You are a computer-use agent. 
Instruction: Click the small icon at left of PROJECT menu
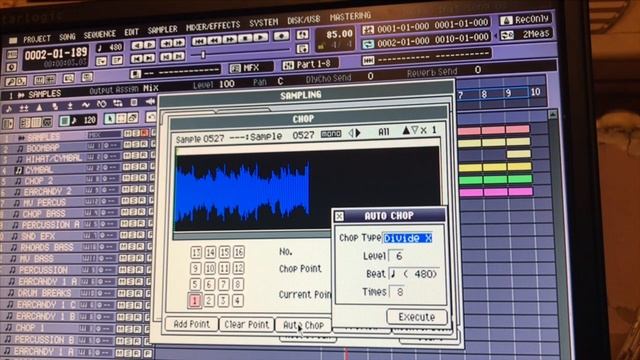click(x=13, y=41)
